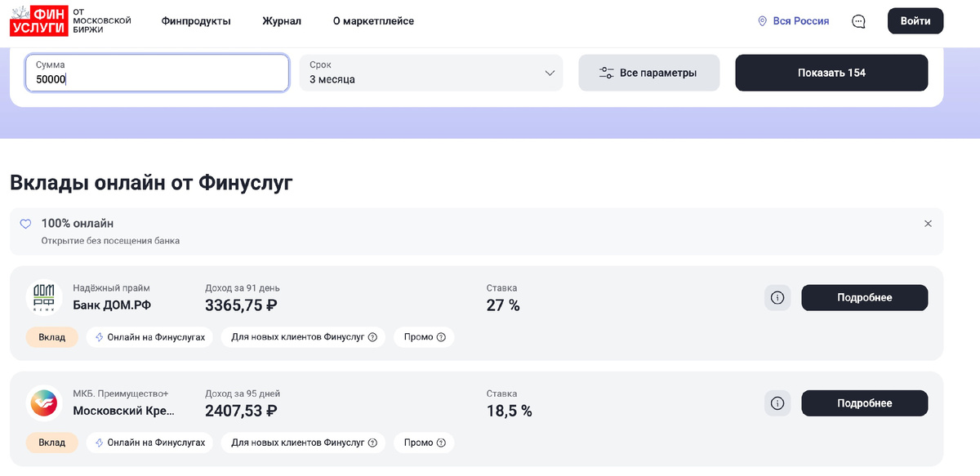Viewport: 980px width, 476px height.
Task: Click lightning icon in ДОМ.РФ Онлайн на Финуслугах tag
Action: (x=100, y=337)
